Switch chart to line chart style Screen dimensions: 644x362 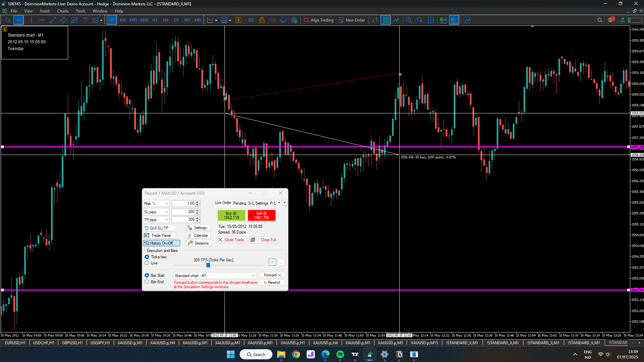396,20
